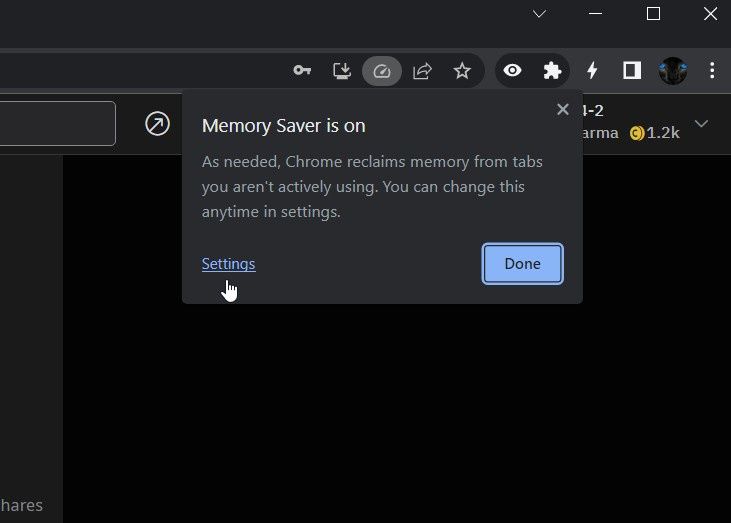Open the saved passwords key icon
Screen dimensions: 731x523
(x=302, y=70)
